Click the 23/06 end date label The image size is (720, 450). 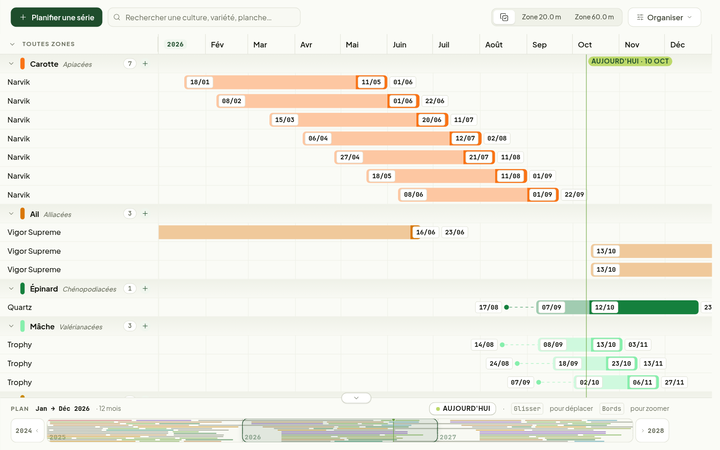[x=455, y=232]
